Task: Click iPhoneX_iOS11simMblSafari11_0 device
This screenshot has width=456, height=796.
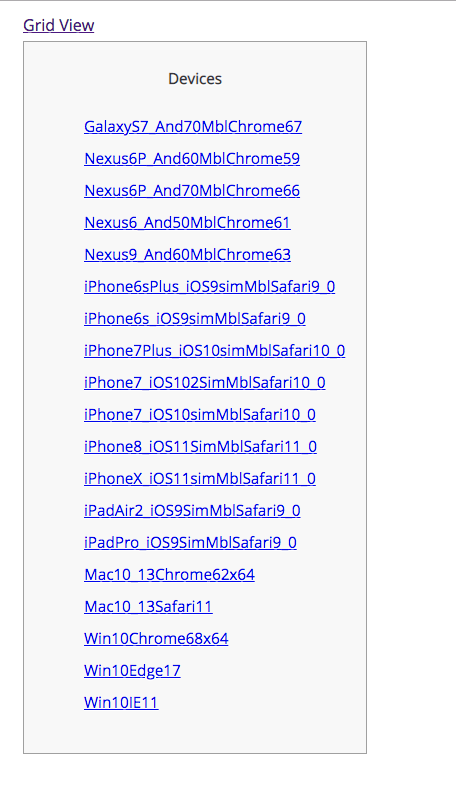Action: [x=200, y=478]
